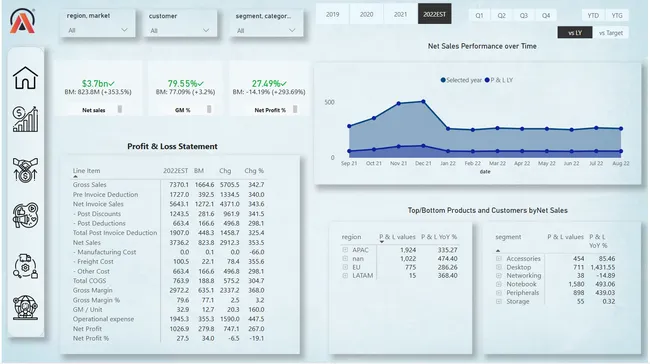Image resolution: width=650 pixels, height=364 pixels.
Task: Expand the APAC region row
Action: 345,250
